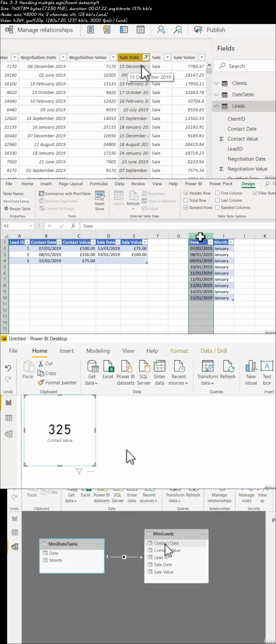This screenshot has height=644, width=276.
Task: Open Report view icon left of the 325 card
Action: [9, 402]
